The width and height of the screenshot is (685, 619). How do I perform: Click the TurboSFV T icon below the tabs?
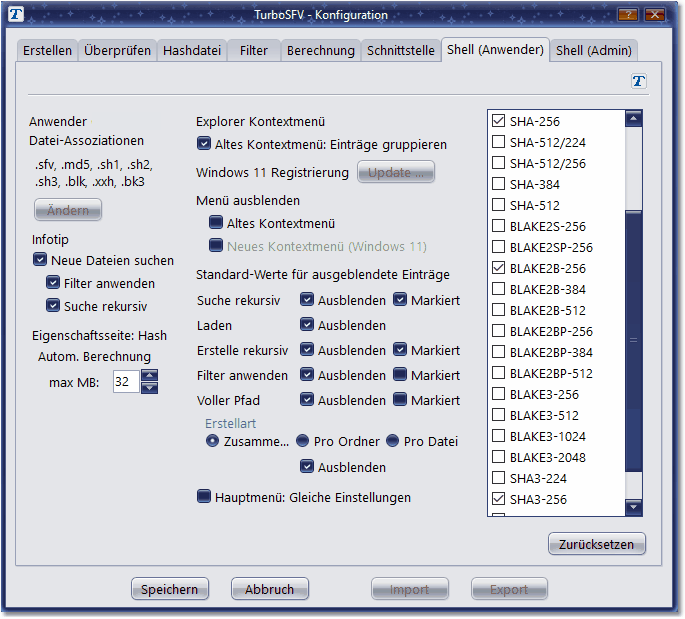639,81
